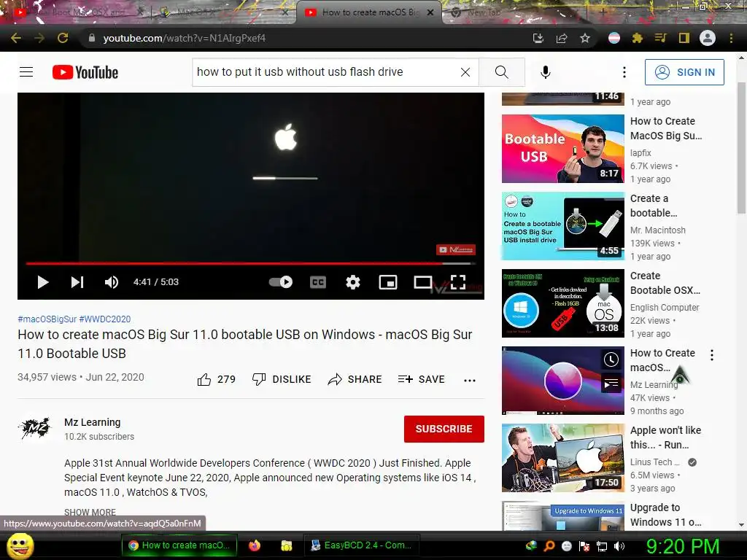
Task: Click the install app icon in address bar
Action: 538,38
